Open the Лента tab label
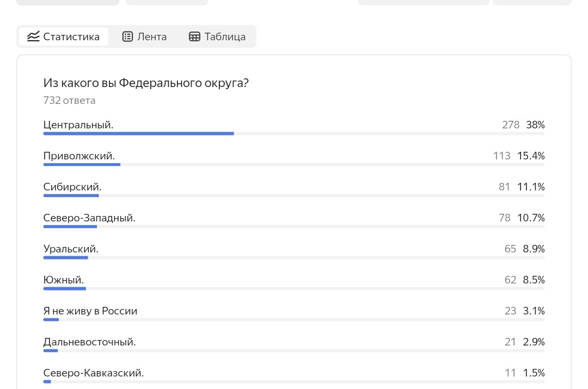This screenshot has height=389, width=588. [152, 37]
